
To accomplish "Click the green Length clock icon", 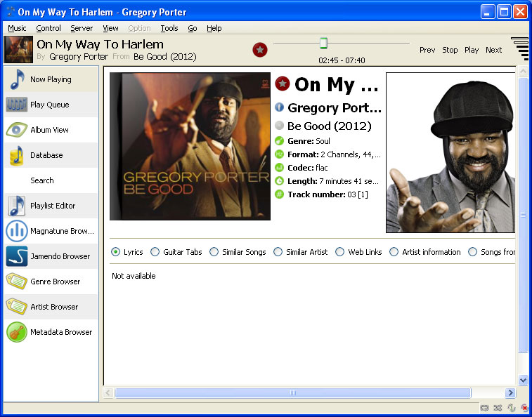I will 279,180.
